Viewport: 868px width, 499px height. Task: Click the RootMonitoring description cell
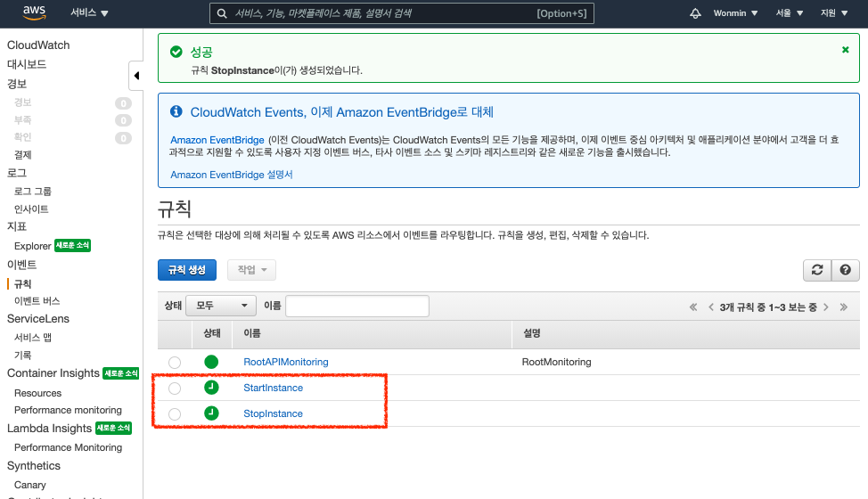tap(556, 362)
